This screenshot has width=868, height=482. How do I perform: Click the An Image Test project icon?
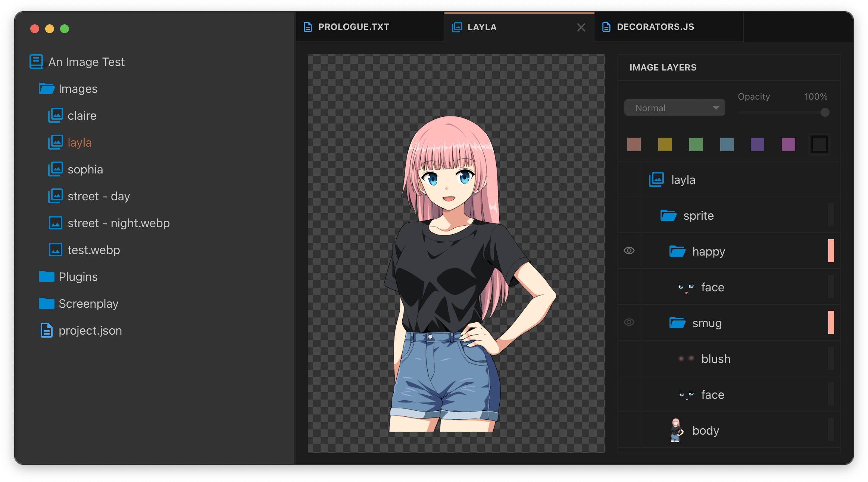[x=37, y=62]
